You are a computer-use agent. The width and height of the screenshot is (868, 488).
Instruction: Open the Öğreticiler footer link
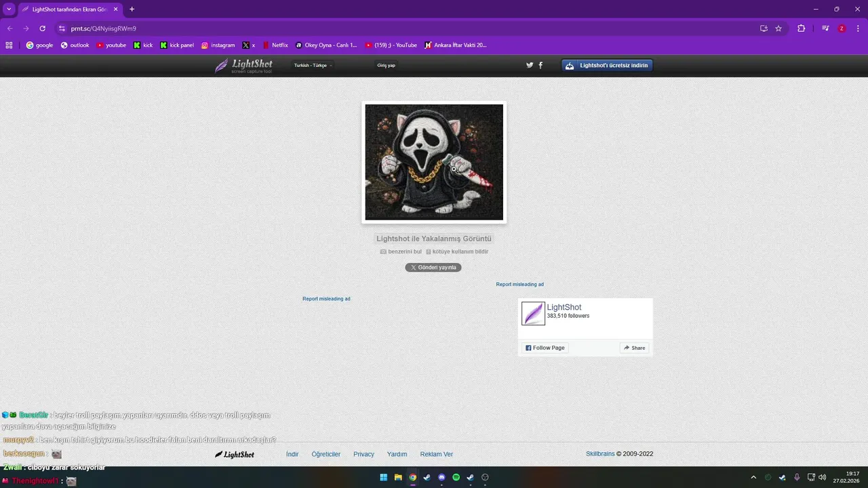326,454
